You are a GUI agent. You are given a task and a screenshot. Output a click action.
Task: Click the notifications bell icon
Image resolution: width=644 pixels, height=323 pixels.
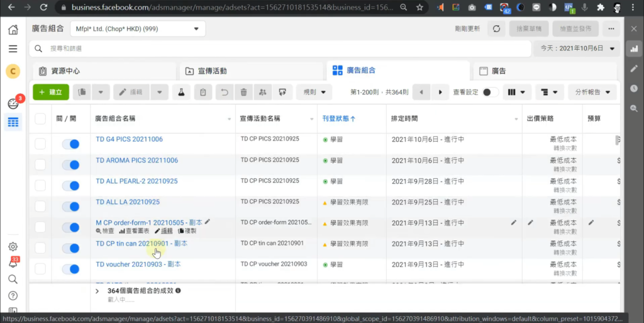click(x=13, y=263)
